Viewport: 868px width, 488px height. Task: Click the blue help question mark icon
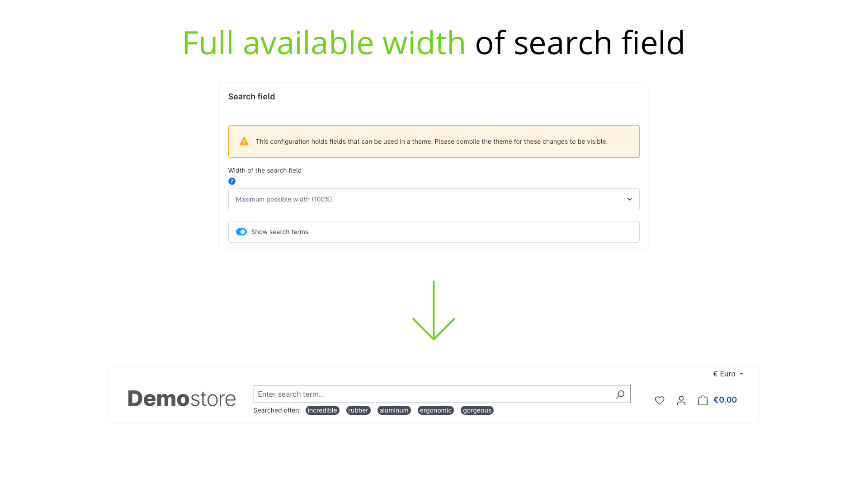coord(232,181)
